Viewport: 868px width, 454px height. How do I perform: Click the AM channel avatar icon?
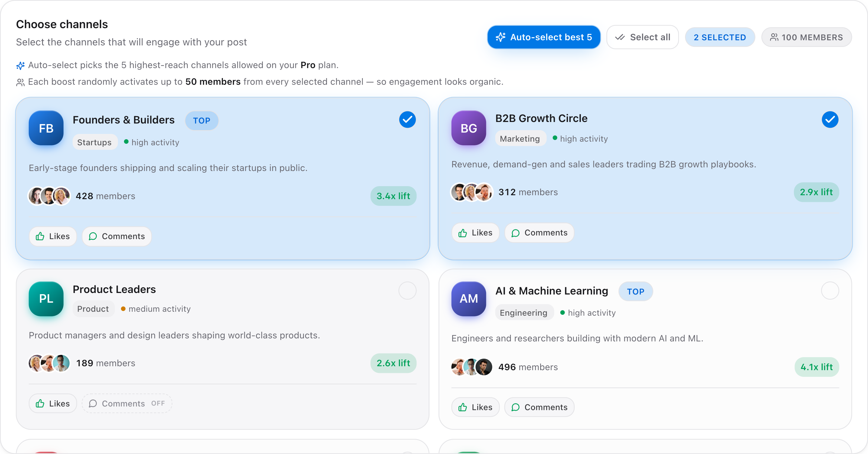(469, 299)
